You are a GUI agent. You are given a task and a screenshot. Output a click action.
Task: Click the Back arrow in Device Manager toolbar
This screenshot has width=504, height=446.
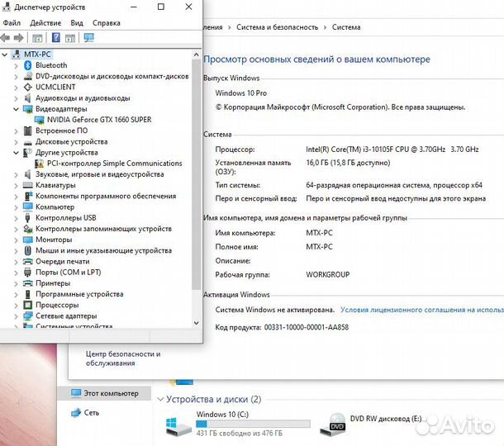(x=5, y=38)
